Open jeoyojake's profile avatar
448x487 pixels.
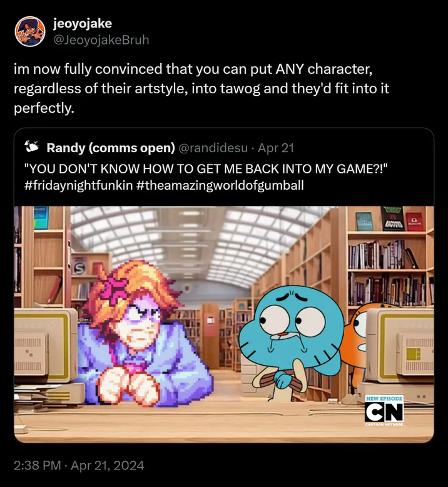point(30,32)
